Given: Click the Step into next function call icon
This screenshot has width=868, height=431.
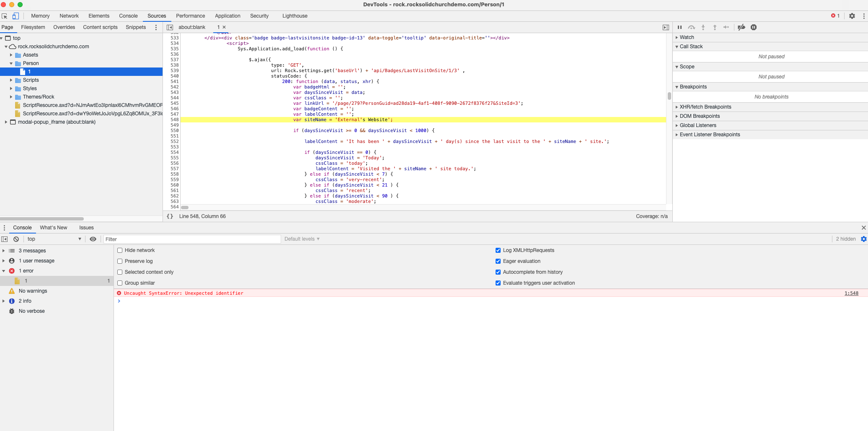Looking at the screenshot, I should coord(703,27).
